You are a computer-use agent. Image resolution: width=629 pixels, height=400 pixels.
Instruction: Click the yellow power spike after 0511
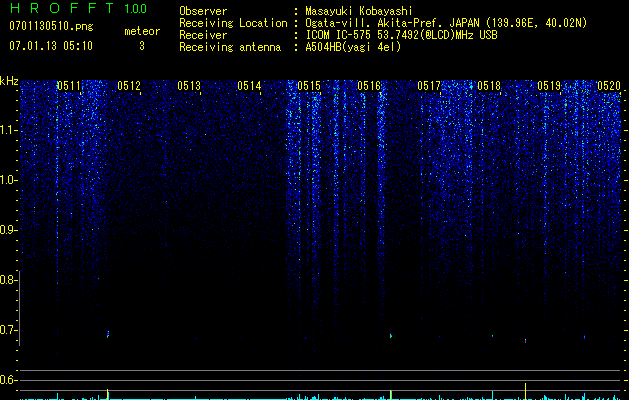[x=108, y=394]
